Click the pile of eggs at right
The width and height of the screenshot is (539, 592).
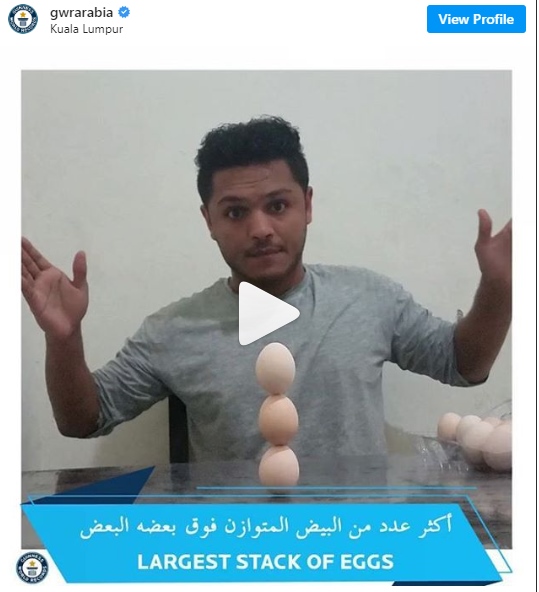click(476, 441)
